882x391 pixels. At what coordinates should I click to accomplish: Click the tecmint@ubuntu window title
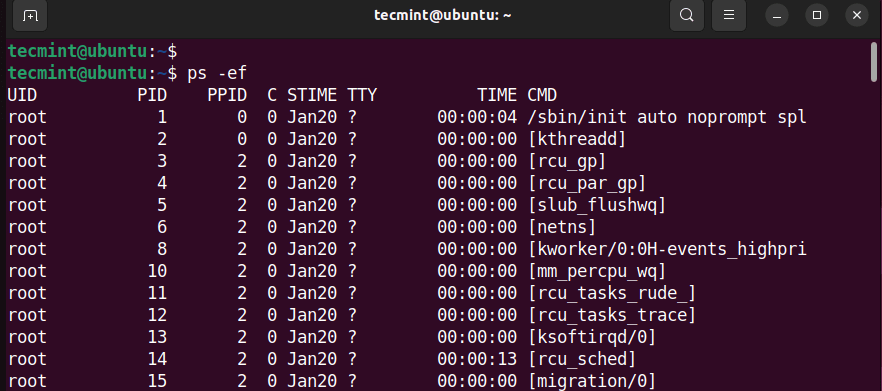click(442, 15)
